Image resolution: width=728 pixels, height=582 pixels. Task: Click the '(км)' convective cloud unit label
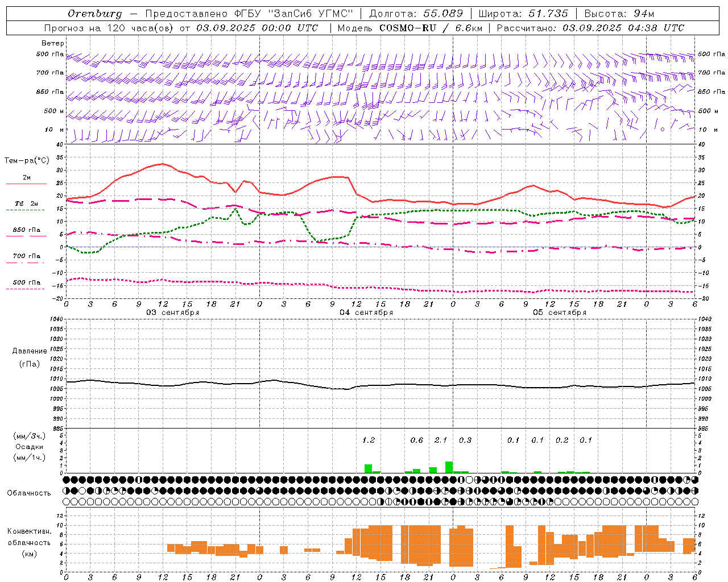[29, 554]
